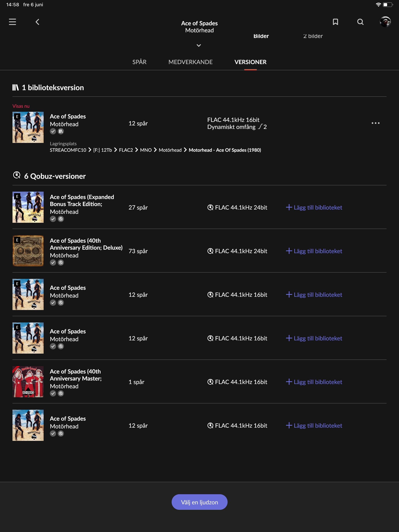The width and height of the screenshot is (399, 532).
Task: Add 40th Anniversary Master to library
Action: pyautogui.click(x=314, y=382)
